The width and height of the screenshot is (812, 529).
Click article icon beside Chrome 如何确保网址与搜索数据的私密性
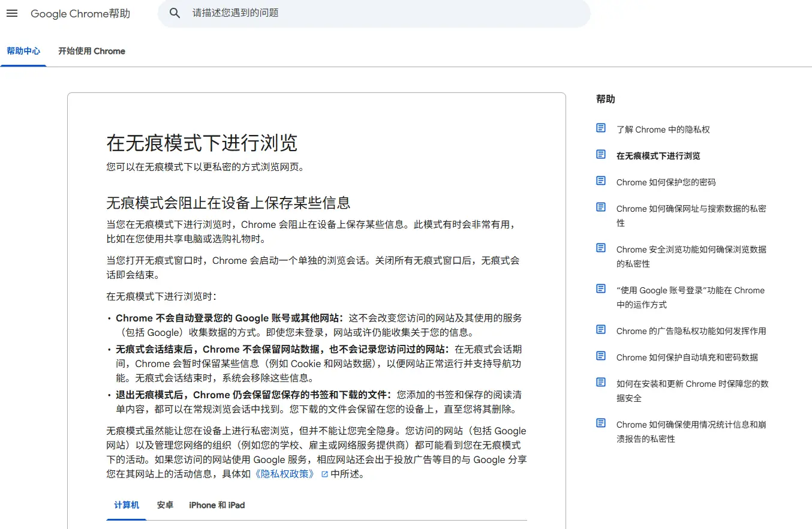[601, 207]
